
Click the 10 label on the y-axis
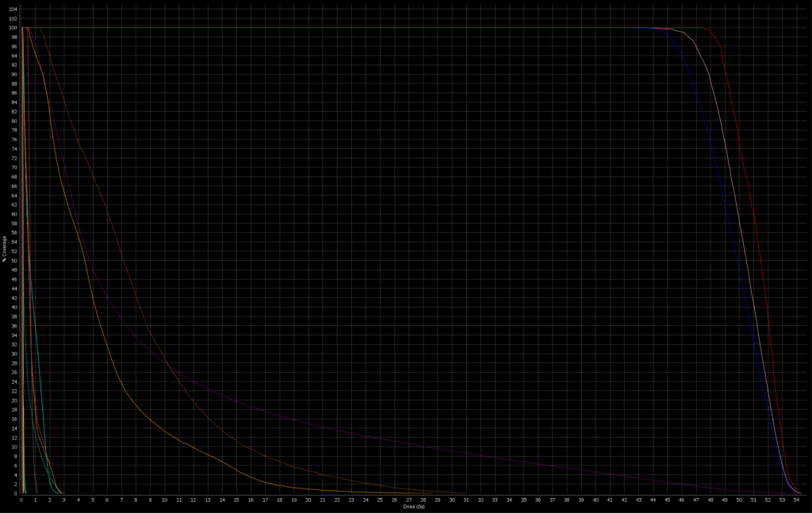pos(14,446)
